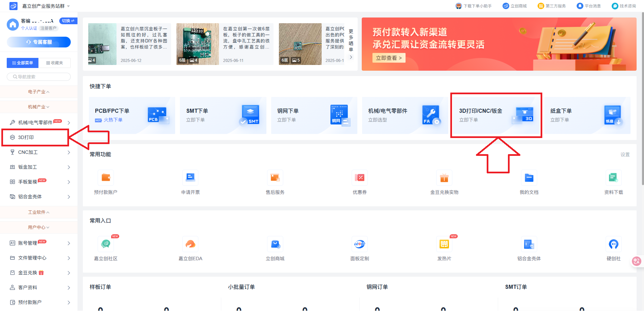Open the 我的文档 folder icon
This screenshot has height=311, width=644.
[529, 178]
